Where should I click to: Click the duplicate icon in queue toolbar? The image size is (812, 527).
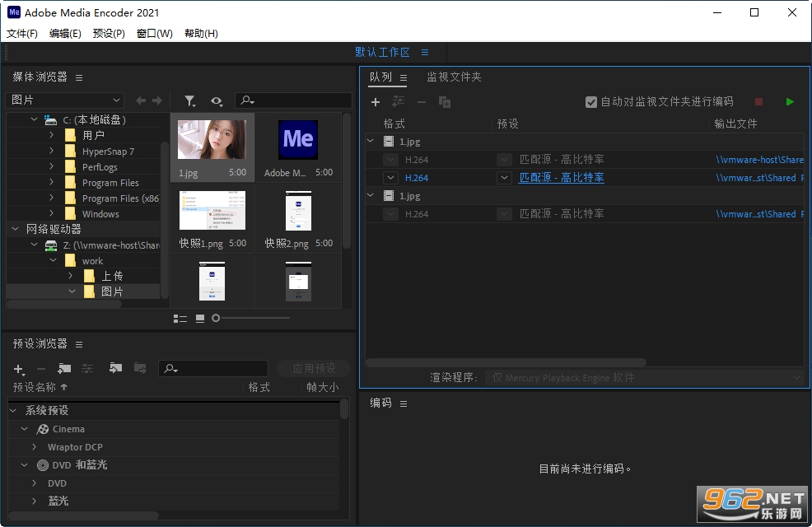point(445,102)
